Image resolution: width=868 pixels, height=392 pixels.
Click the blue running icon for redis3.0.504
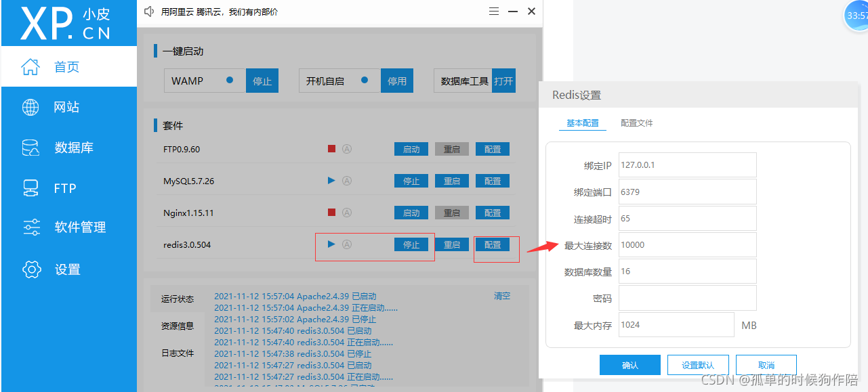tap(331, 244)
